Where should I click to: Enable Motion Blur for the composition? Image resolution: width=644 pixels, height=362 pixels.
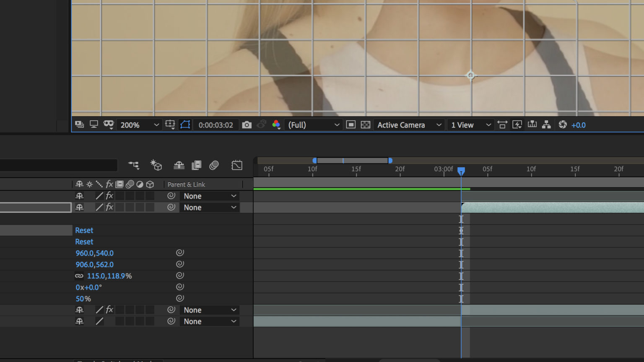point(214,165)
